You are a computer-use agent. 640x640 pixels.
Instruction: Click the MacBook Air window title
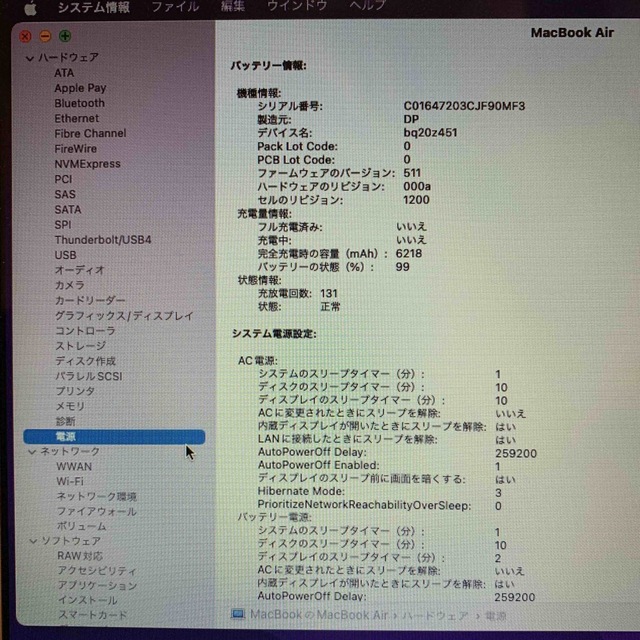[572, 33]
